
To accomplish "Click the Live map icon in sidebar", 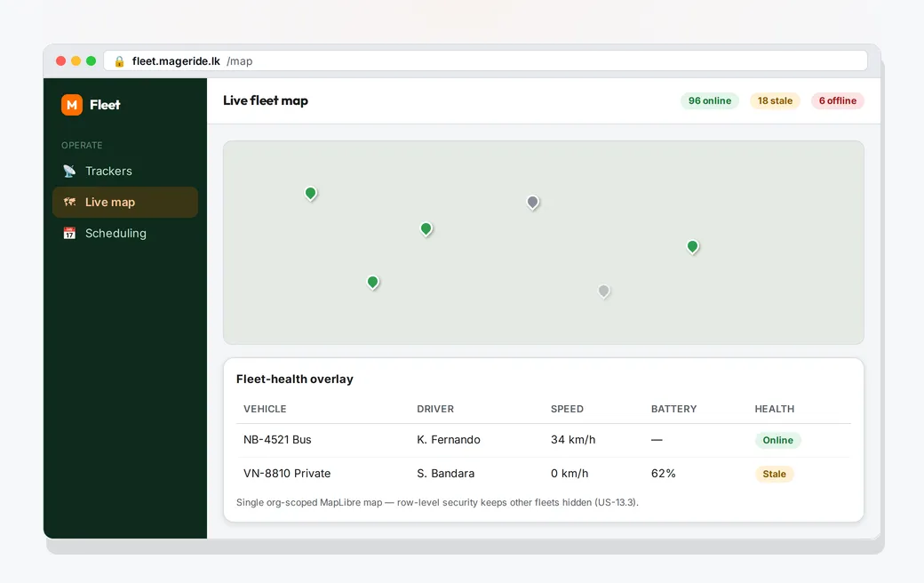I will [x=69, y=203].
